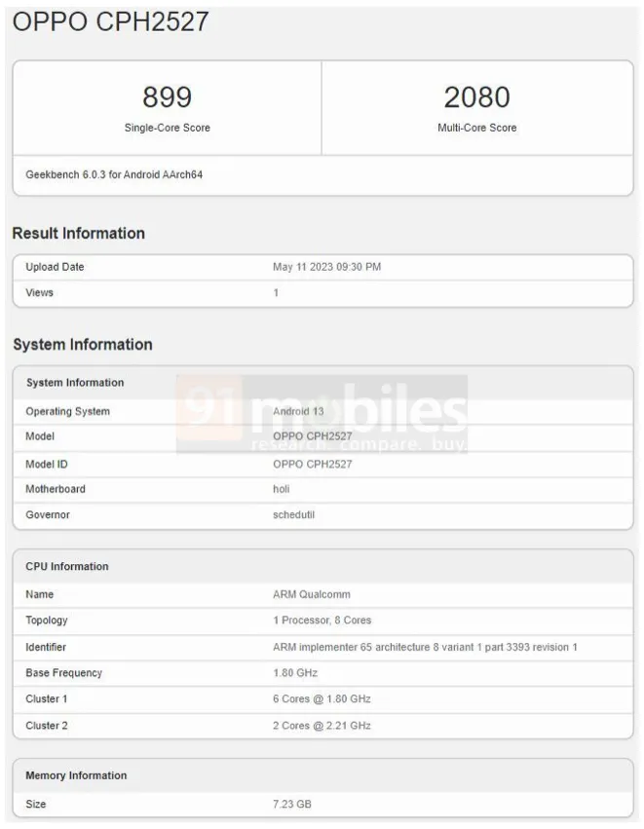Select the Upload Date row value
Image resolution: width=644 pixels, height=829 pixels.
coord(326,267)
